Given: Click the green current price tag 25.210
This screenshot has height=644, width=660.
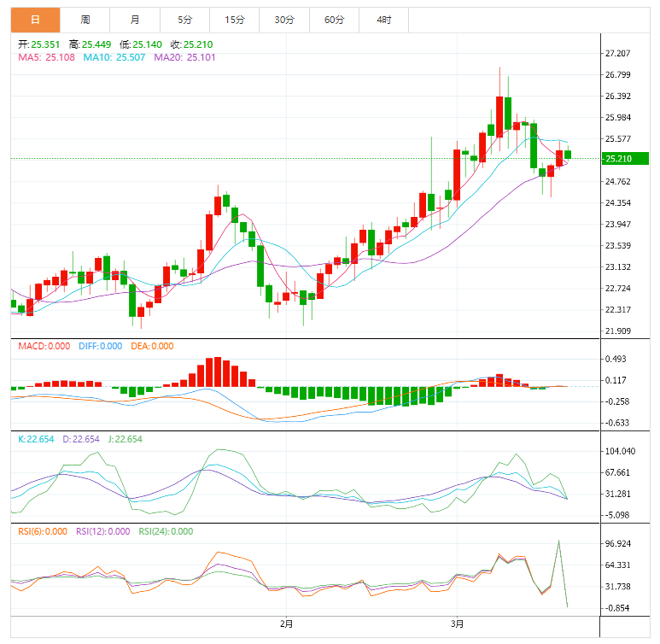Looking at the screenshot, I should (x=626, y=159).
